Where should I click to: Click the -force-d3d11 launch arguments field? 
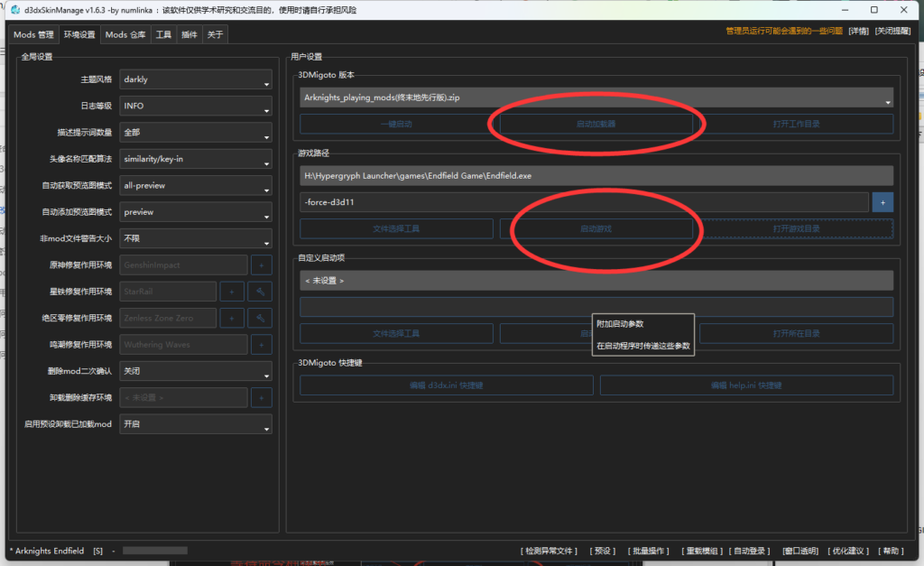[584, 202]
